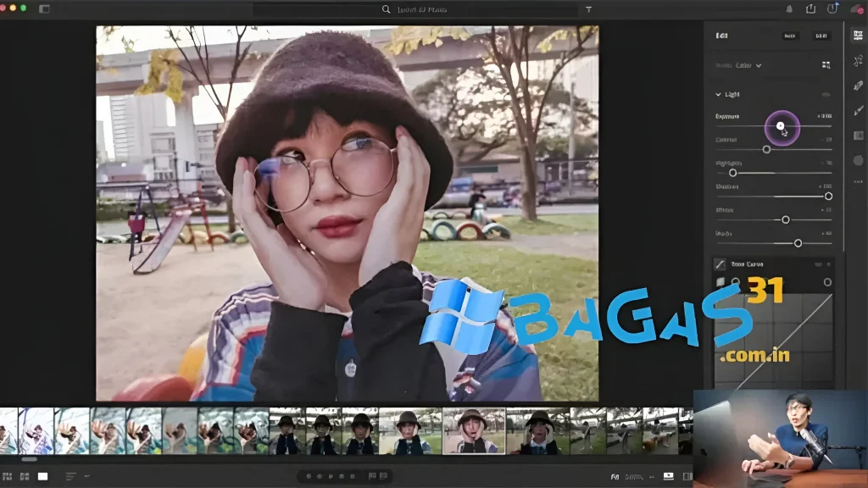
Task: Click the Exposure slider handle
Action: pyautogui.click(x=780, y=126)
